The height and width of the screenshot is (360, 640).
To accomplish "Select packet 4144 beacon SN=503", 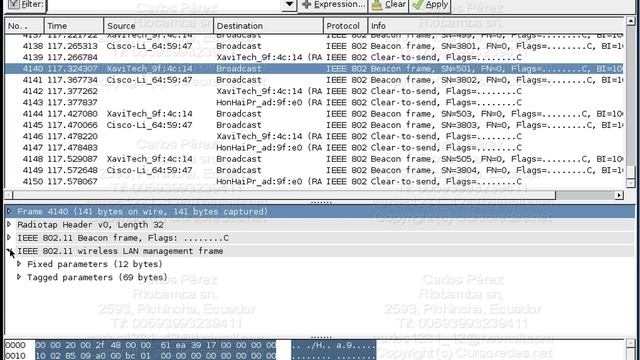I will 314,114.
